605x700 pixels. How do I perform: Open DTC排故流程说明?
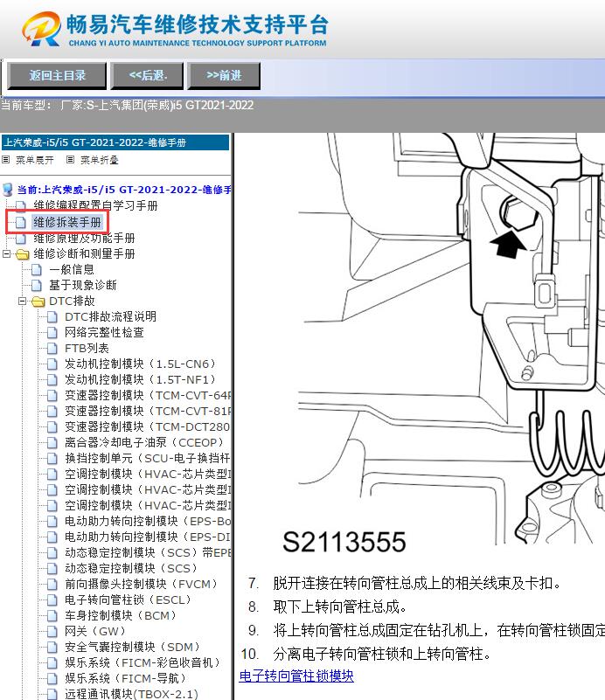point(110,316)
